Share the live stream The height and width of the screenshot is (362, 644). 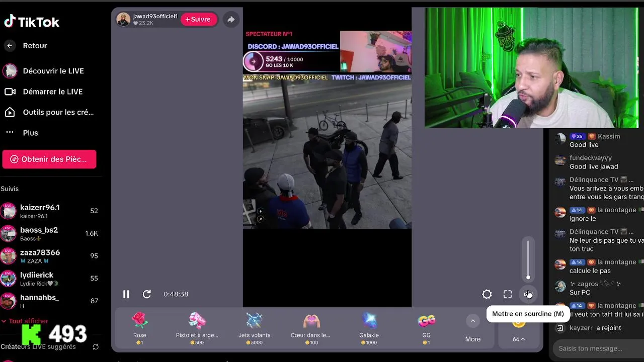(x=231, y=20)
